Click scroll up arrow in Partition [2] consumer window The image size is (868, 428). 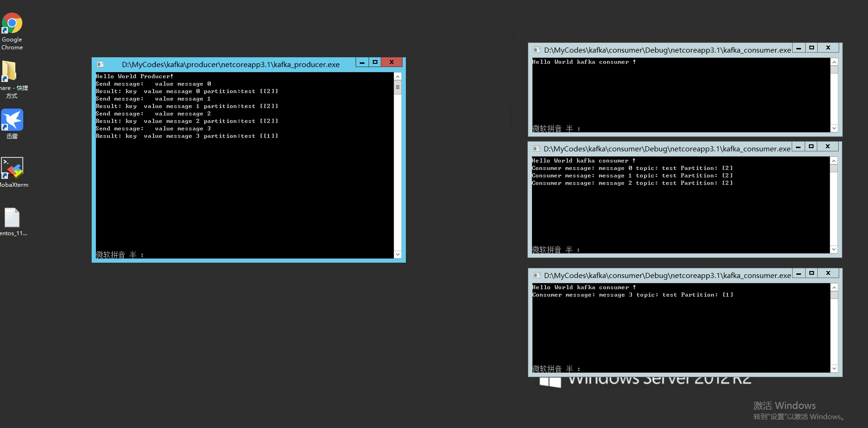tap(834, 161)
